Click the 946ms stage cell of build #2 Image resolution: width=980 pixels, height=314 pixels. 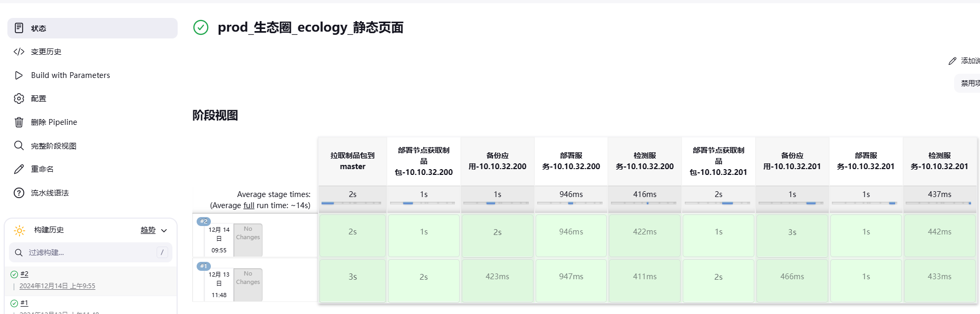coord(571,232)
